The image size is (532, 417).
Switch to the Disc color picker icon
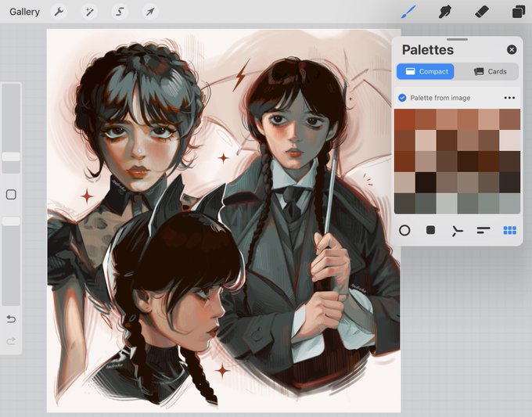click(404, 230)
